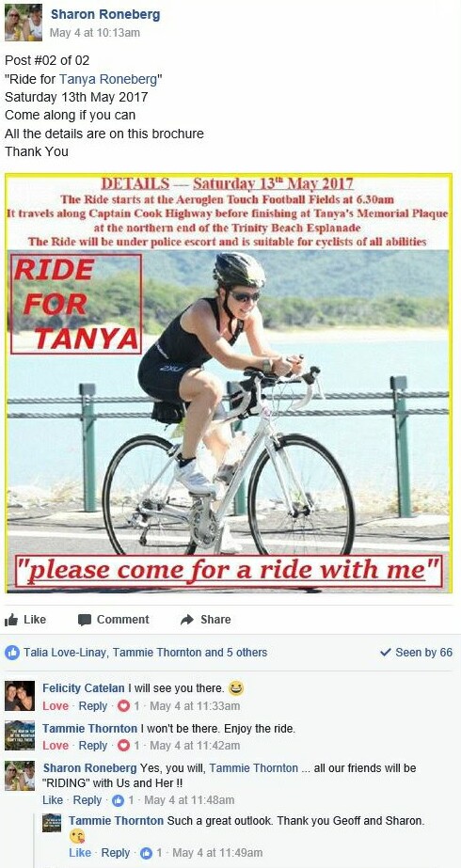
Task: View list of people who liked the post
Action: (145, 653)
